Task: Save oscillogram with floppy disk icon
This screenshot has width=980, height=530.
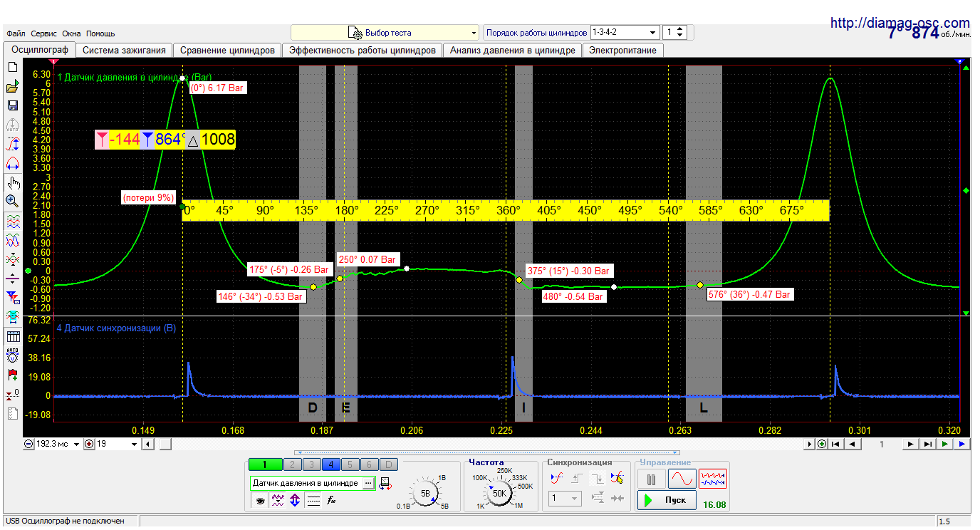Action: (12, 105)
